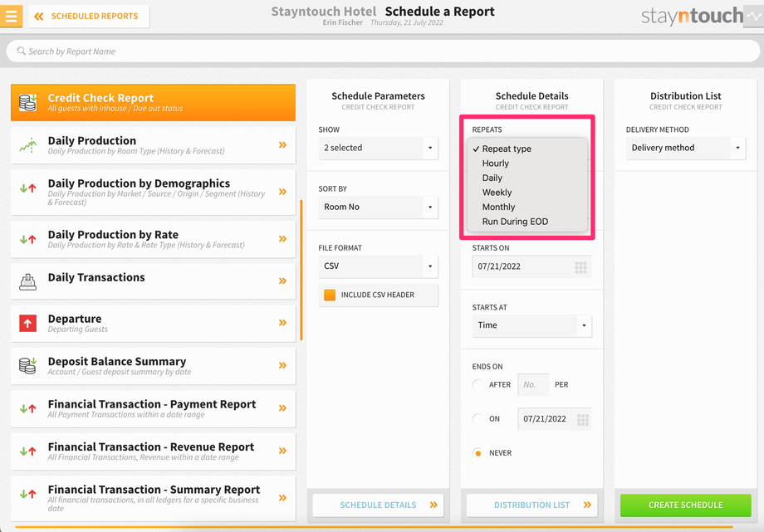Click Deposit Balance Summary coins icon
764x532 pixels.
pyautogui.click(x=27, y=365)
